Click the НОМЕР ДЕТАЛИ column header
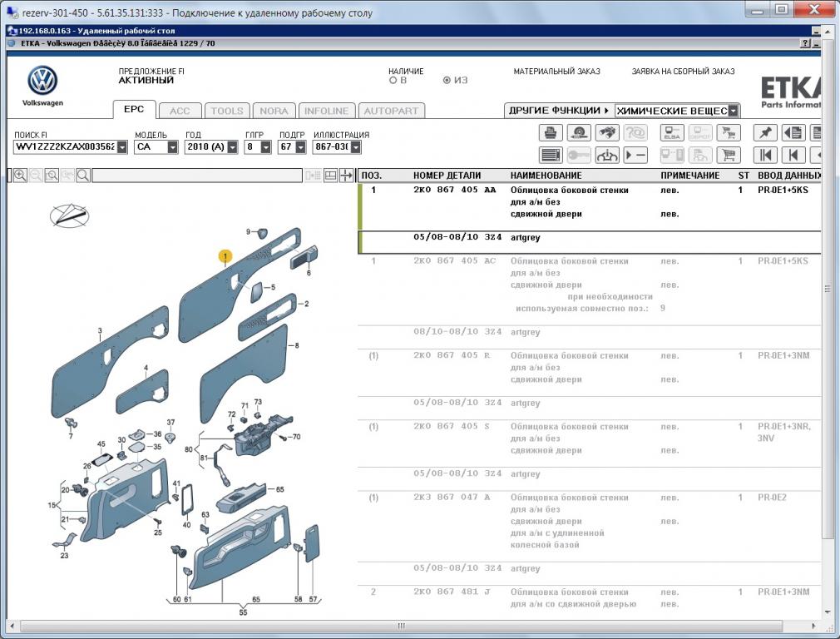840x639 pixels. coord(447,176)
